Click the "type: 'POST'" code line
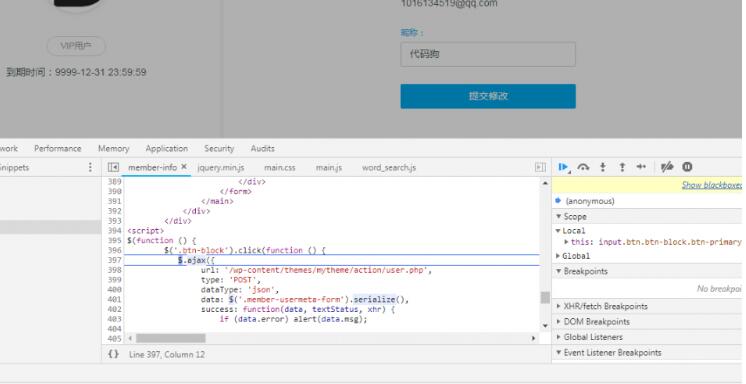 pos(231,280)
